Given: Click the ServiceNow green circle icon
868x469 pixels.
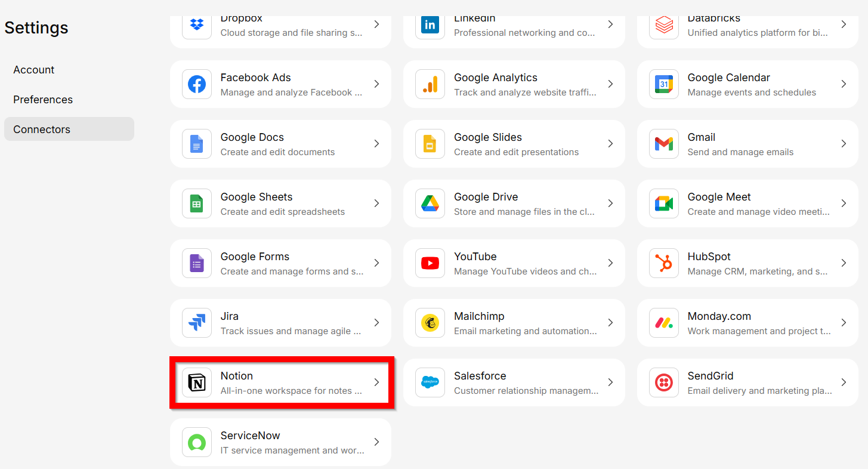Looking at the screenshot, I should (x=197, y=442).
